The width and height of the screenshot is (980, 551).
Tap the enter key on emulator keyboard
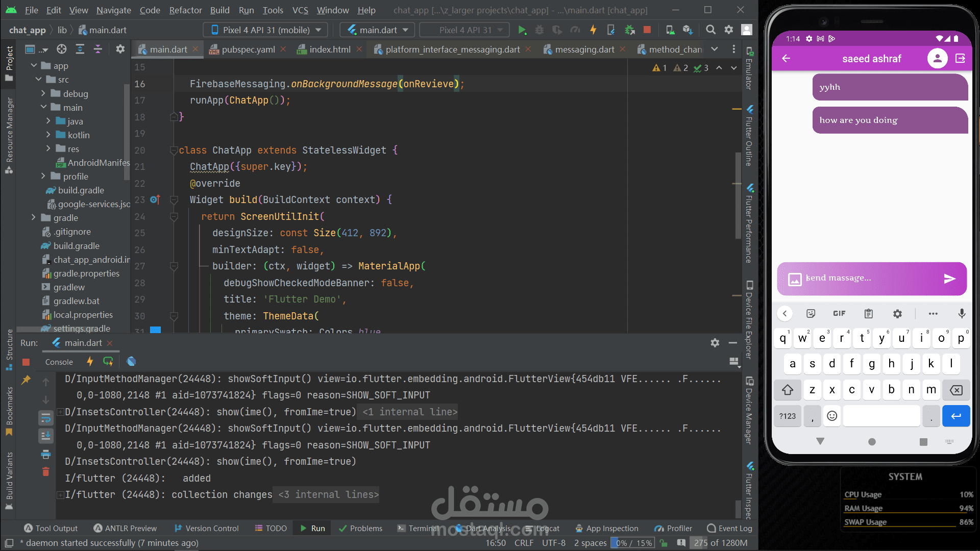pyautogui.click(x=956, y=416)
